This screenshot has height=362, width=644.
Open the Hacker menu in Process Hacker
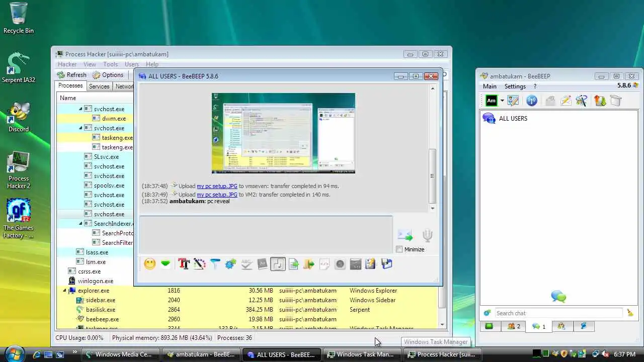pos(67,64)
